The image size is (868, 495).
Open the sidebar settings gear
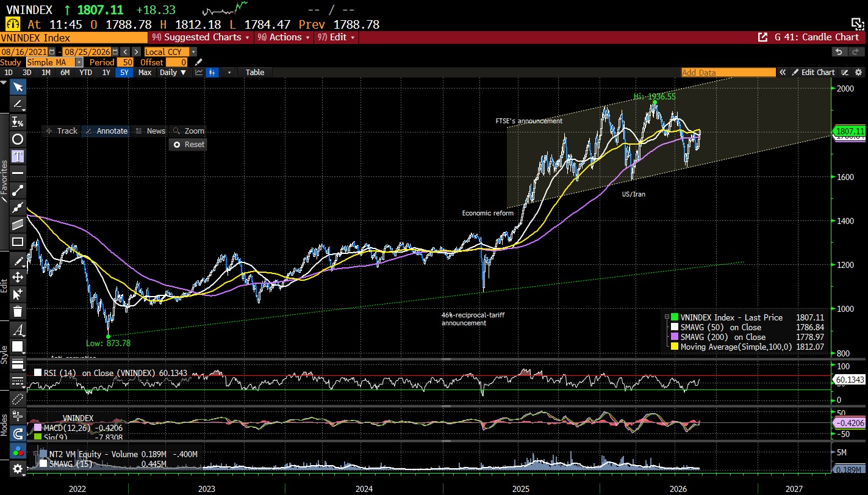18,469
